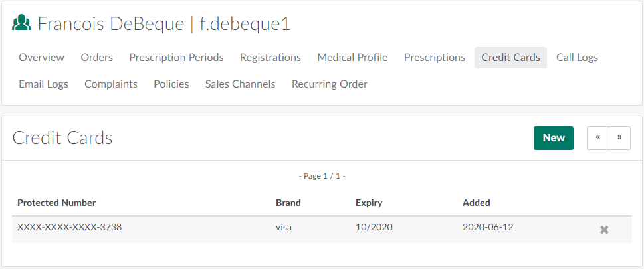The image size is (644, 269).
Task: Open Prescription Periods tab
Action: point(176,58)
